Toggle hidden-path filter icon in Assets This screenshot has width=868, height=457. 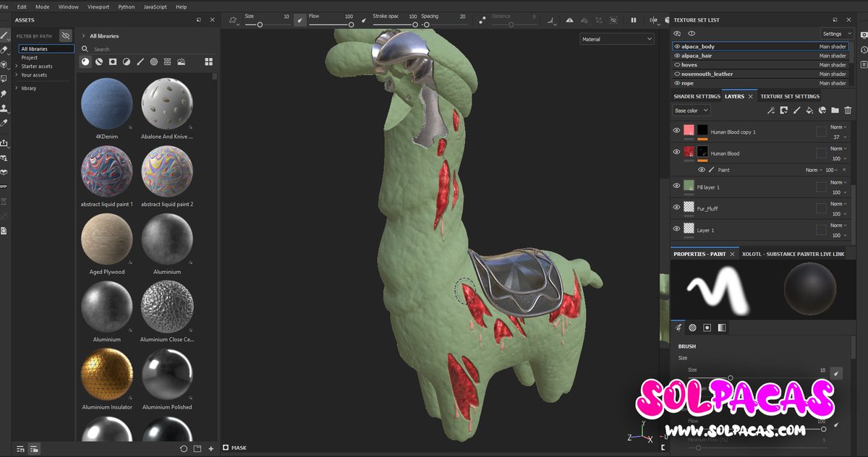(x=65, y=35)
